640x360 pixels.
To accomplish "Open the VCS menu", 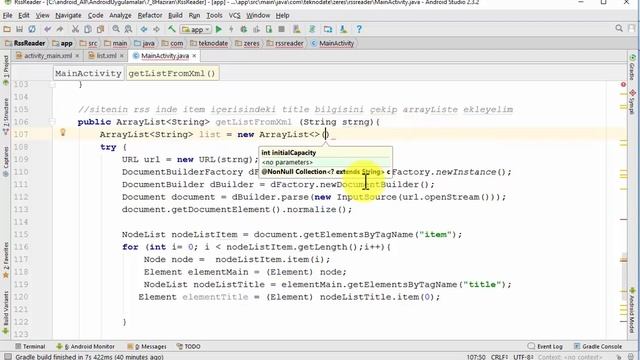I will pos(234,16).
